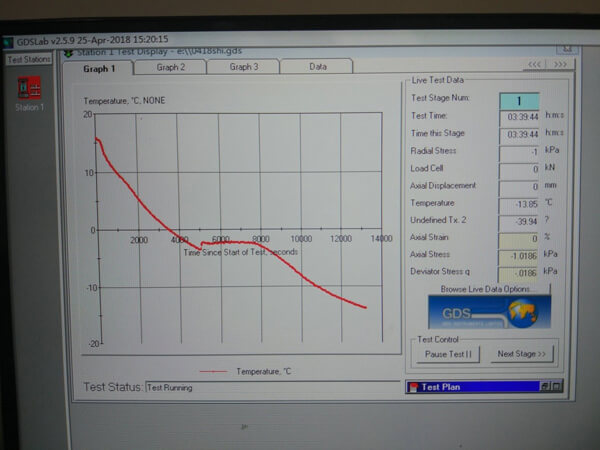The height and width of the screenshot is (450, 600).
Task: Select the Test Stations panel header
Action: click(29, 59)
